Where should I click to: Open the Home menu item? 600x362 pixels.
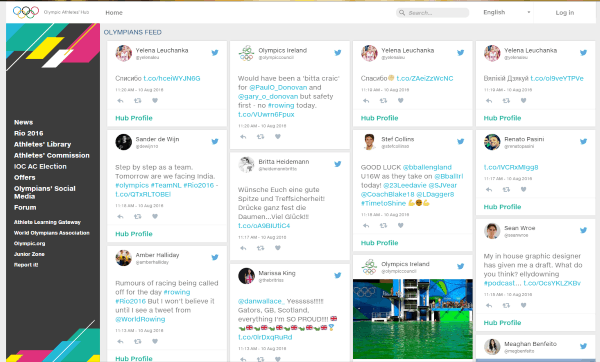click(x=114, y=13)
